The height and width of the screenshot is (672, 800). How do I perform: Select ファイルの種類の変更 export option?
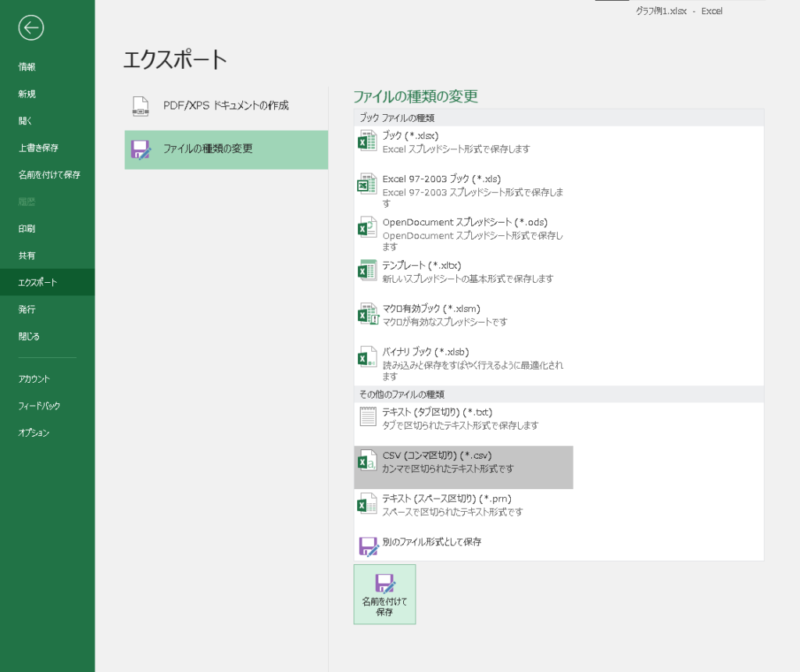pos(226,149)
